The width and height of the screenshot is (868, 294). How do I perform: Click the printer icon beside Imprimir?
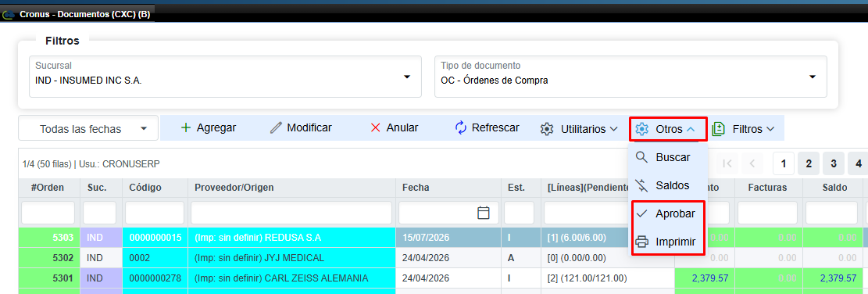pyautogui.click(x=641, y=242)
